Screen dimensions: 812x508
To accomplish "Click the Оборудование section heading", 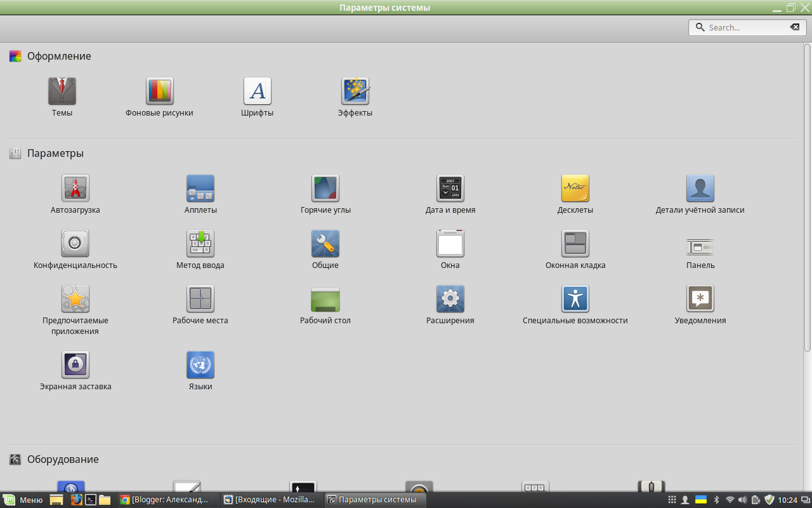I will tap(63, 459).
